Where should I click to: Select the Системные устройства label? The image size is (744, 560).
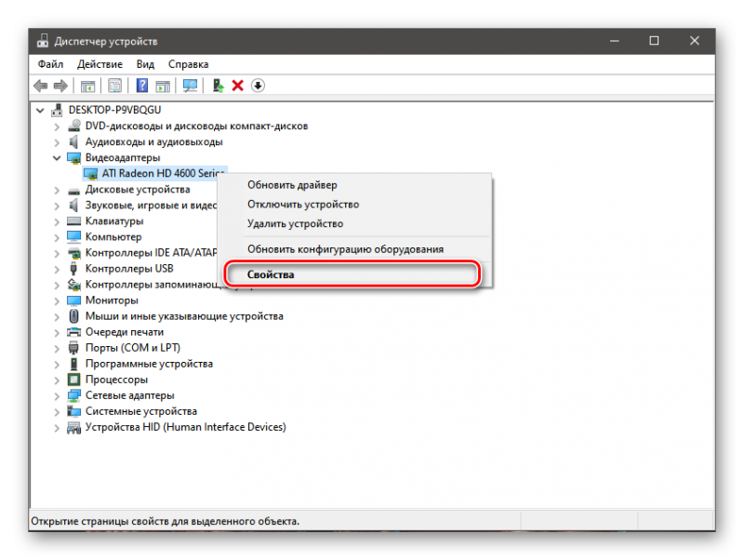(141, 411)
